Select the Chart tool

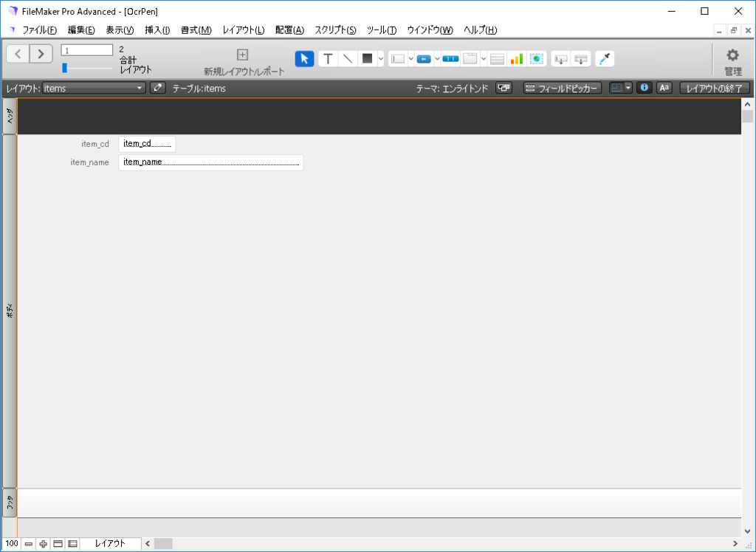pyautogui.click(x=516, y=59)
